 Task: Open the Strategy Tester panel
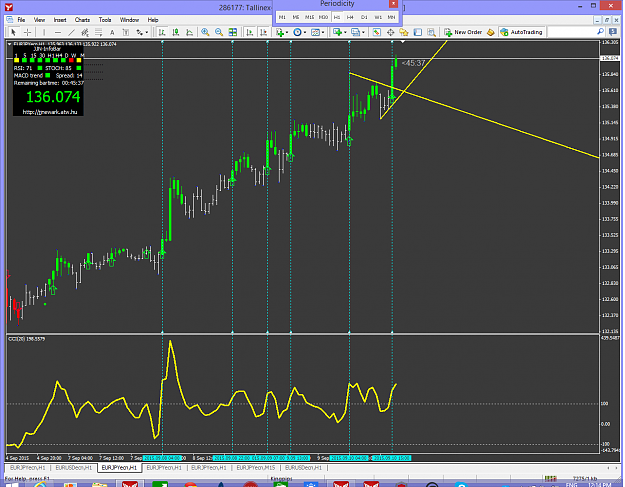pyautogui.click(x=431, y=32)
